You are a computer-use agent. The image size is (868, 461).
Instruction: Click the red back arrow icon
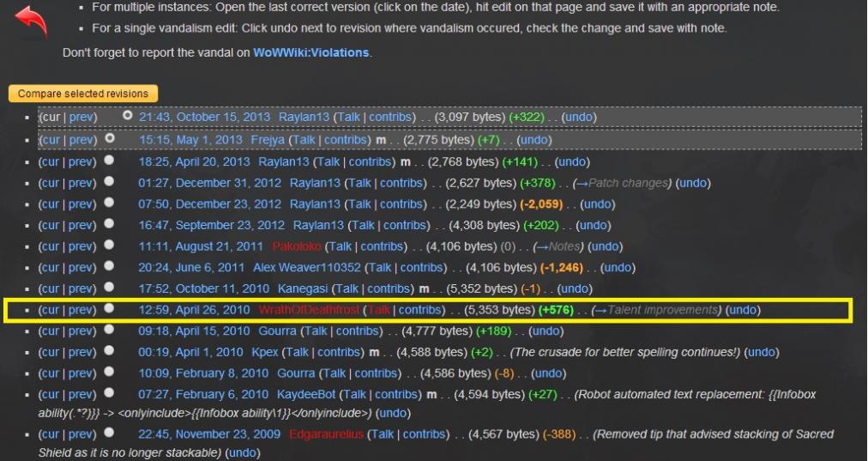pos(32,21)
